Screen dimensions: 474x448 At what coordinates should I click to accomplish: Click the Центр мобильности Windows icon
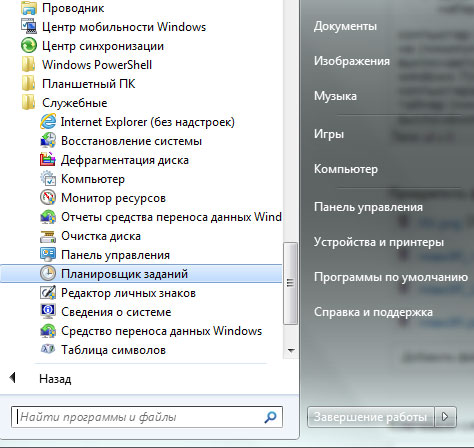click(x=29, y=26)
